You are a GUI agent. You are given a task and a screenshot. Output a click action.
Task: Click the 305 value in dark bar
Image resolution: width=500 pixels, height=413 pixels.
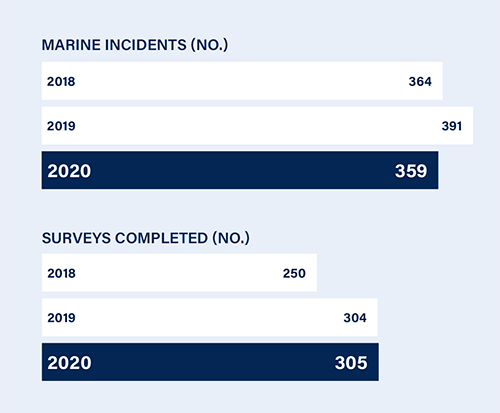tap(351, 363)
